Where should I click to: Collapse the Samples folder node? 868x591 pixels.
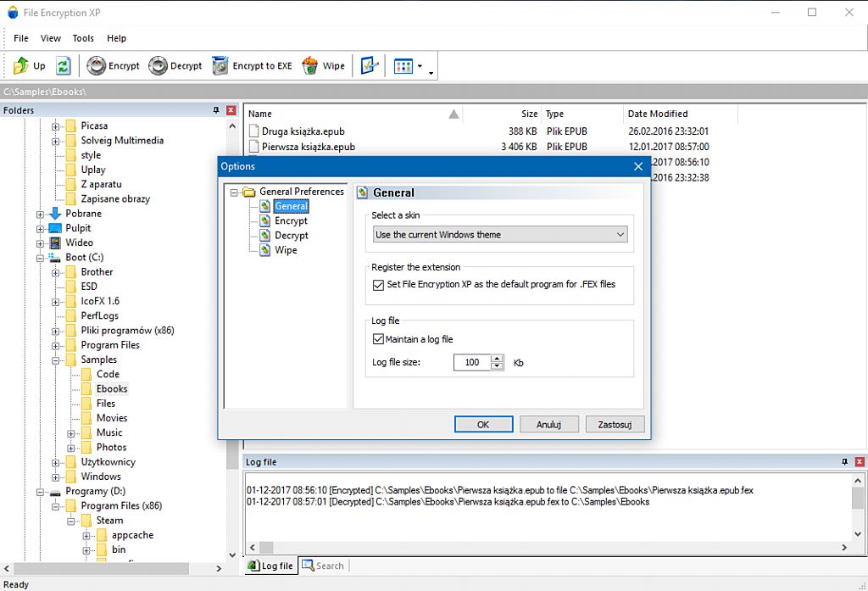click(56, 360)
